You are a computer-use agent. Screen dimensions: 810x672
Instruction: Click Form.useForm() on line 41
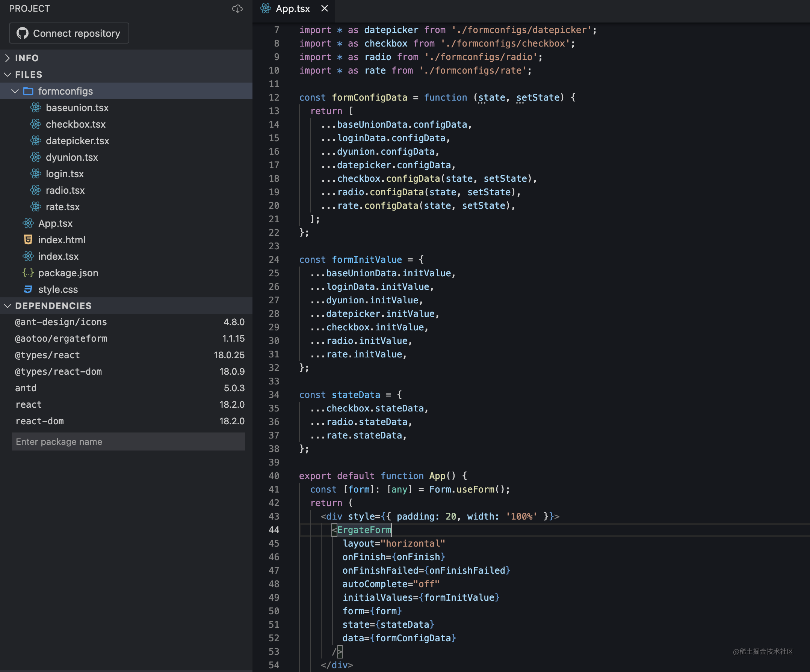coord(467,490)
